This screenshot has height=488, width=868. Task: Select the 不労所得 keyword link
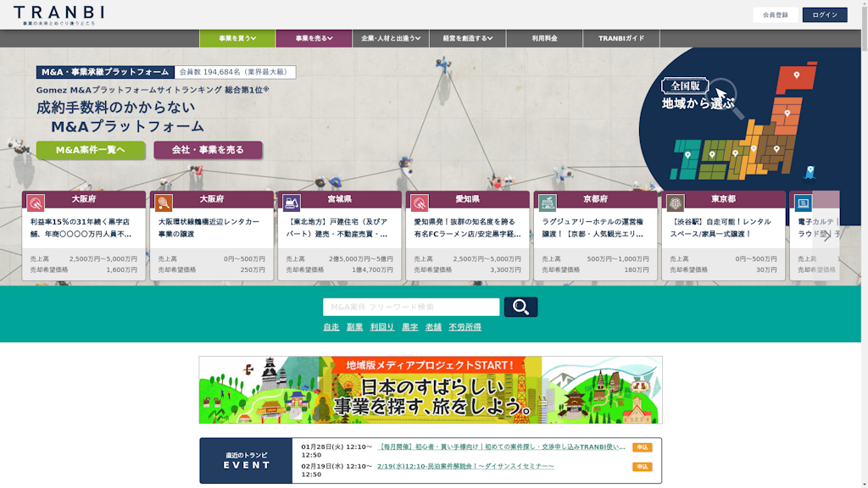[465, 327]
